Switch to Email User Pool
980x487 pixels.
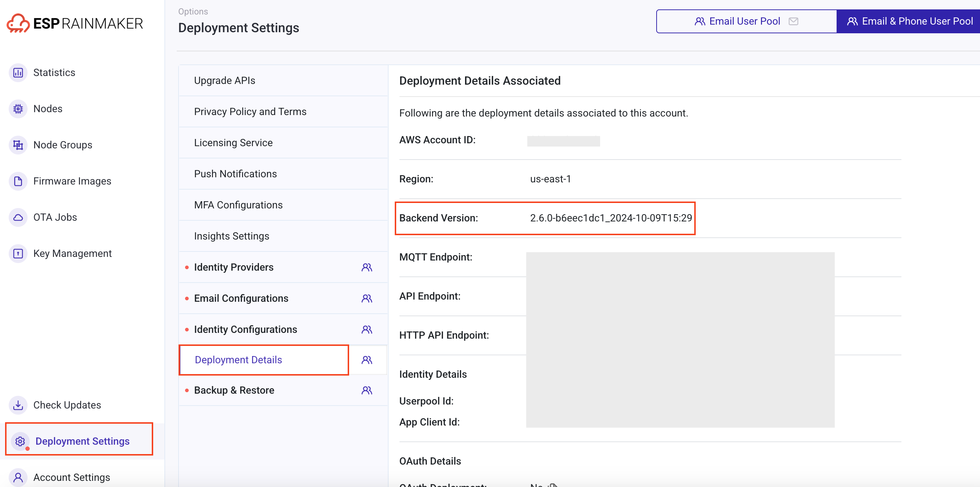pos(746,21)
